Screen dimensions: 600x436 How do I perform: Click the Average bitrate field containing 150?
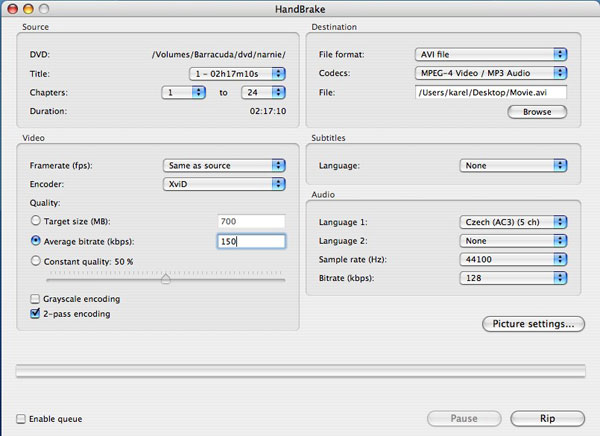pyautogui.click(x=251, y=242)
